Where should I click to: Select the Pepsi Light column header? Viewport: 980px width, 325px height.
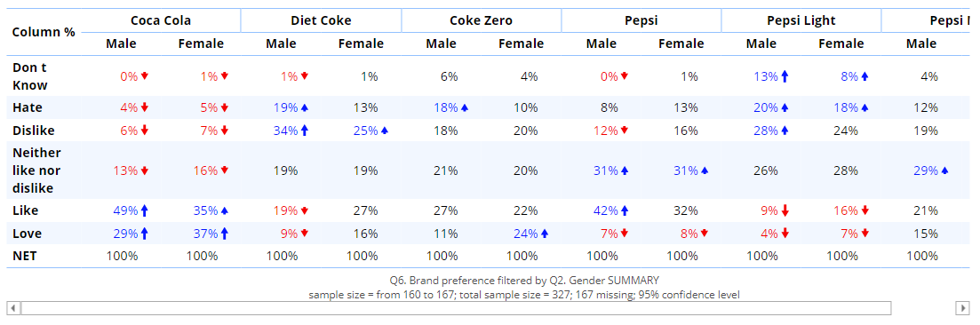pos(801,20)
